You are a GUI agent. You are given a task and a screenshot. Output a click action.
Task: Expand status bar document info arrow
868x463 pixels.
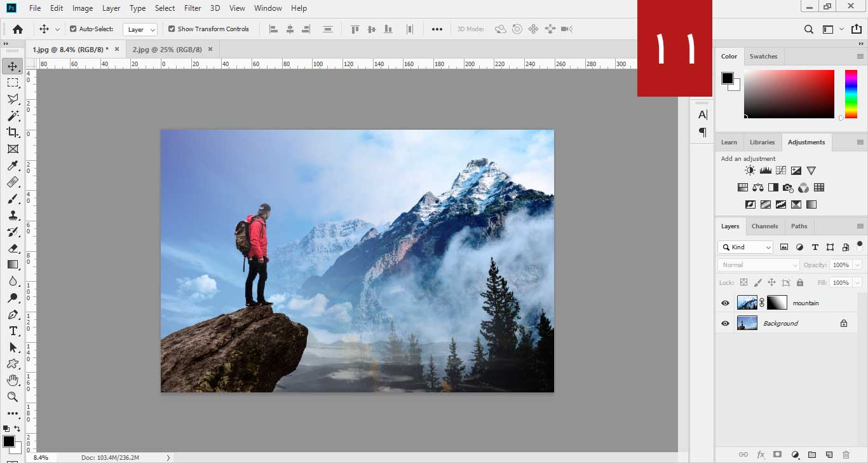click(168, 457)
